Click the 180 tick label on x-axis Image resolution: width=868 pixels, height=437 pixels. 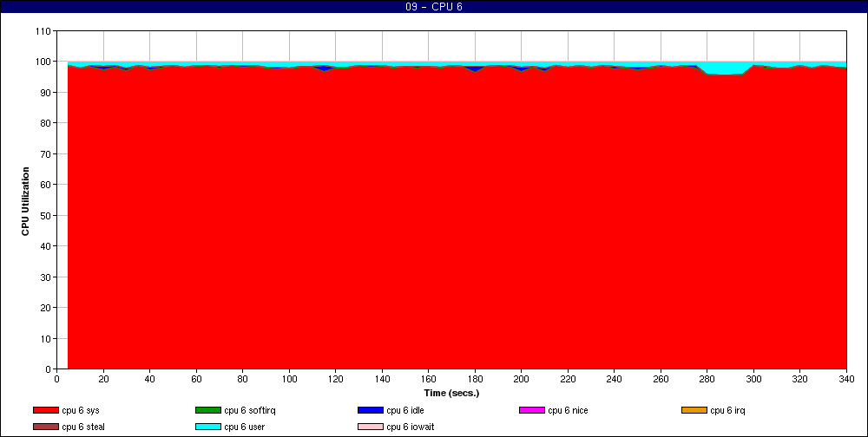(475, 379)
